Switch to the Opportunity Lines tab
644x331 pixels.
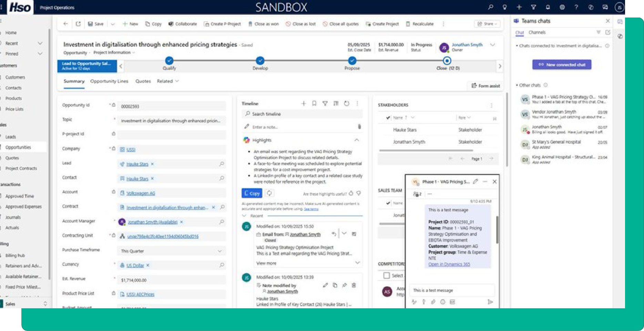point(109,81)
